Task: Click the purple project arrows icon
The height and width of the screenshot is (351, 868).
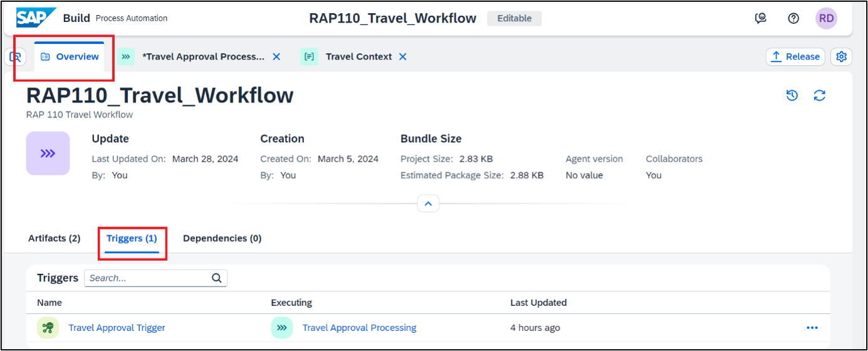Action: 48,154
